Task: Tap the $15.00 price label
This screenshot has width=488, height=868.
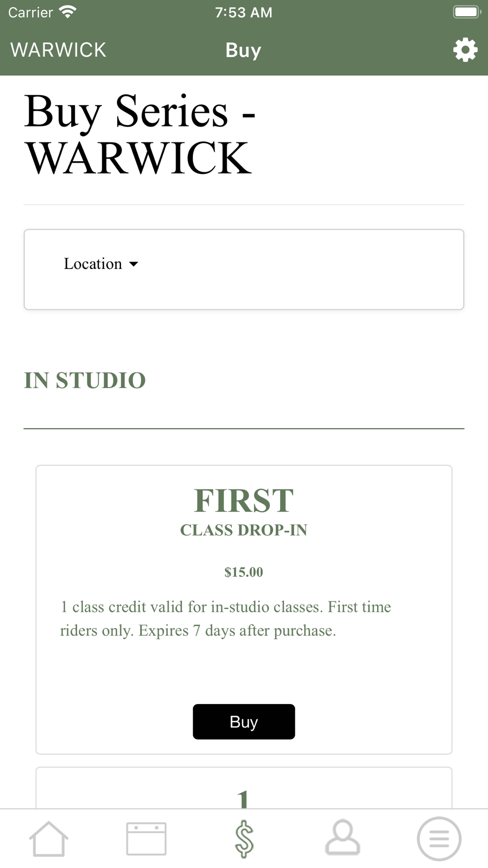Action: click(x=244, y=572)
